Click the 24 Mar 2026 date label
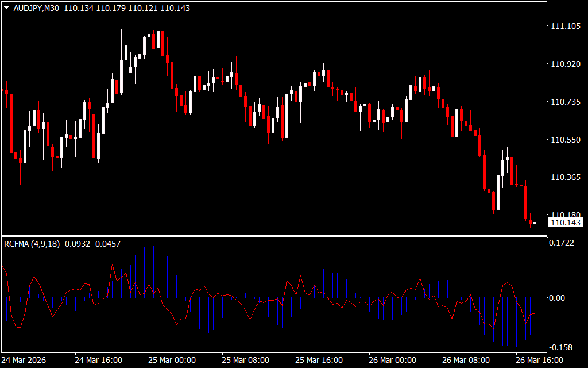The image size is (588, 368). [x=26, y=360]
